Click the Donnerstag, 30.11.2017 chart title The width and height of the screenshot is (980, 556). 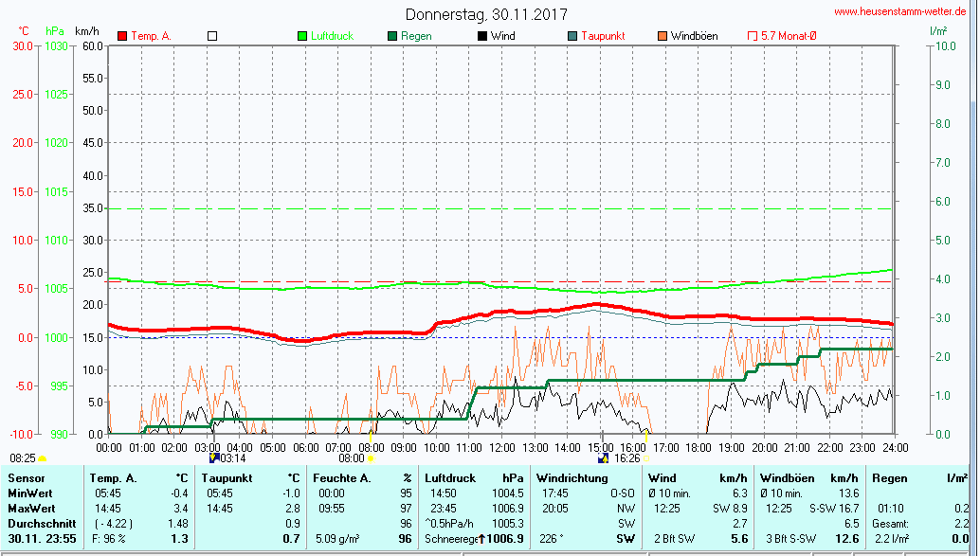click(486, 14)
